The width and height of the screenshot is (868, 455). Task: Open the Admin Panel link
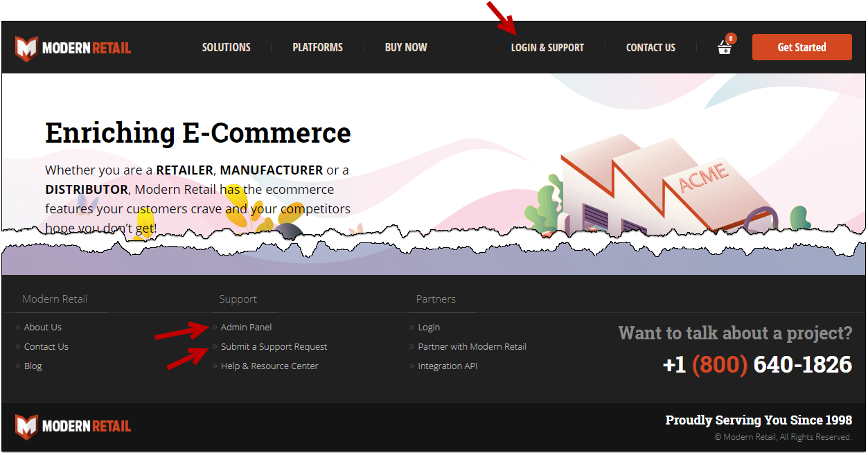pos(246,327)
